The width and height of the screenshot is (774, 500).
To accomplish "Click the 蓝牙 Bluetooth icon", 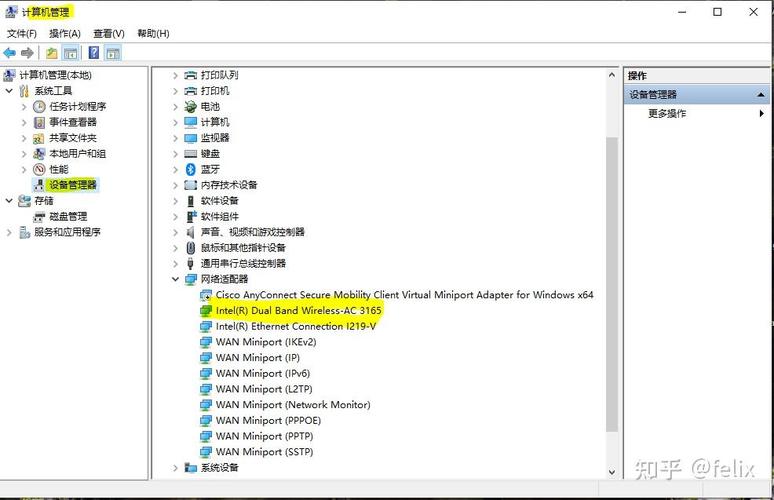I will pos(191,169).
